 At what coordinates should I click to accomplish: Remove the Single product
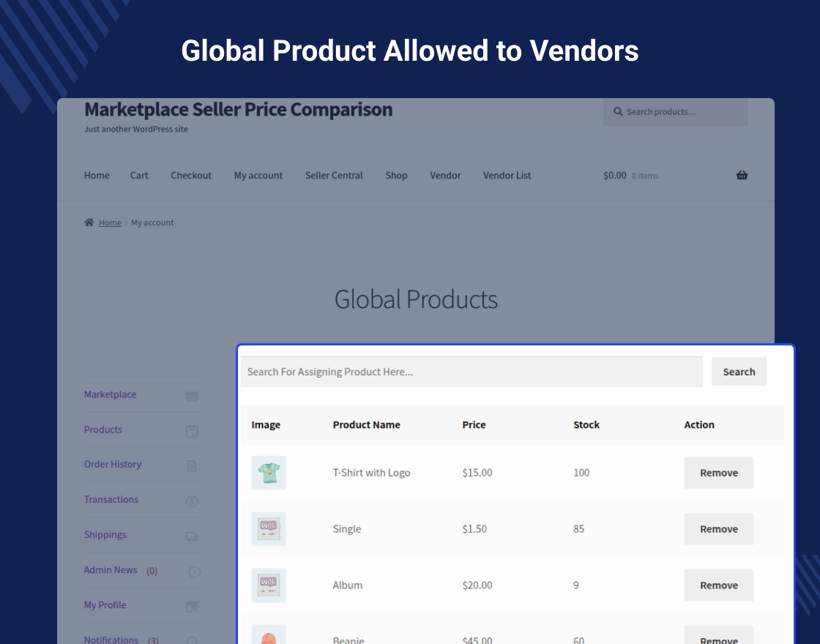pos(718,529)
